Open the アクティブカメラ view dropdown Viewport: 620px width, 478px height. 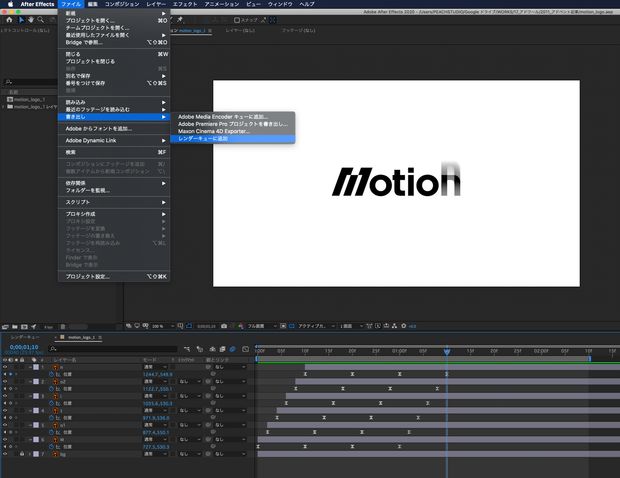tap(316, 326)
